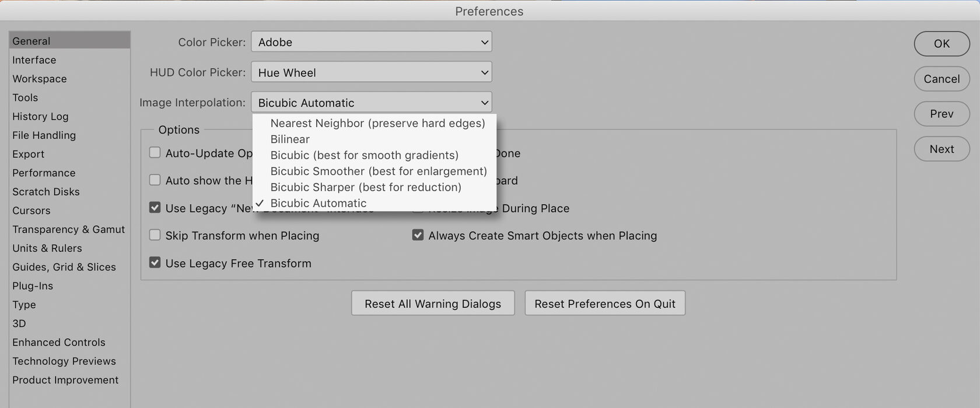Screen dimensions: 980x408
Task: Pick Bicubic Smoother (best for enlargement)
Action: pos(374,171)
